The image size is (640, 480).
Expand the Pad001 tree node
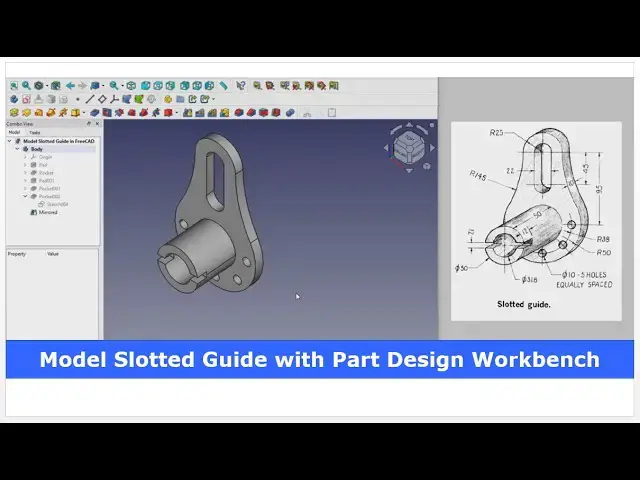(25, 180)
